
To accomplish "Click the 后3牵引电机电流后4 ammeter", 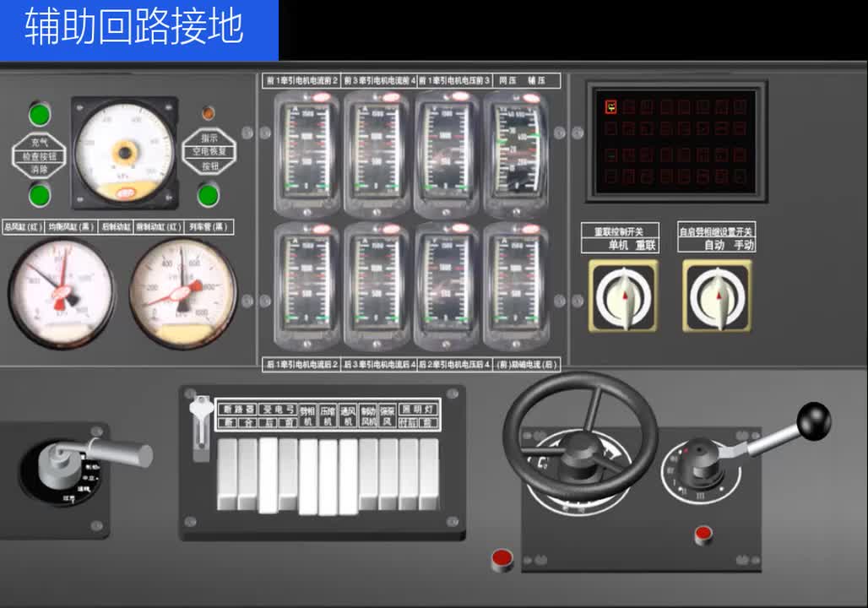I will pos(377,285).
